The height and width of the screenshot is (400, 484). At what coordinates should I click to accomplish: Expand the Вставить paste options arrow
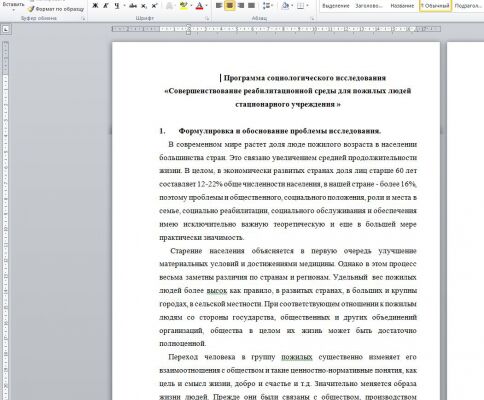point(13,11)
